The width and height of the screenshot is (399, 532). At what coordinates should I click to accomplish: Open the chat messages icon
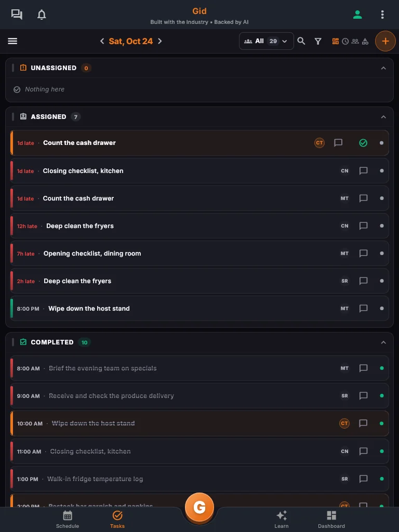point(17,14)
